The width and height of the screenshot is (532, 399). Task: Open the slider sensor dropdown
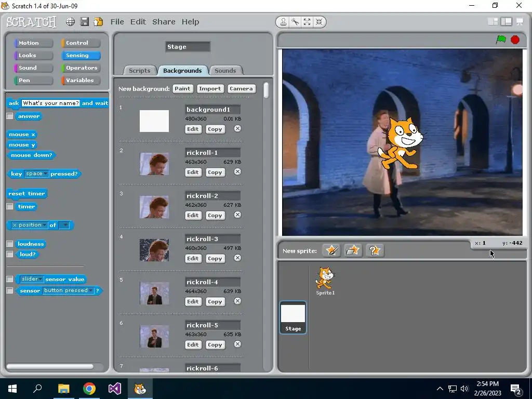[32, 279]
